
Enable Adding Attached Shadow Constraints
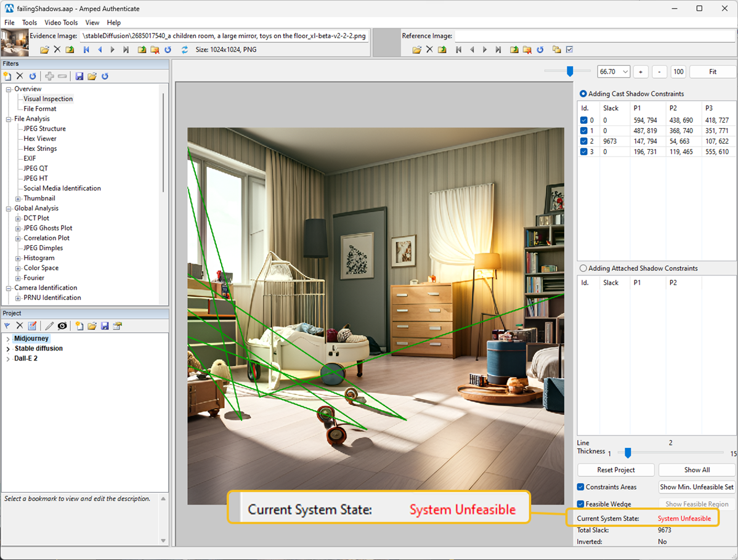tap(583, 267)
